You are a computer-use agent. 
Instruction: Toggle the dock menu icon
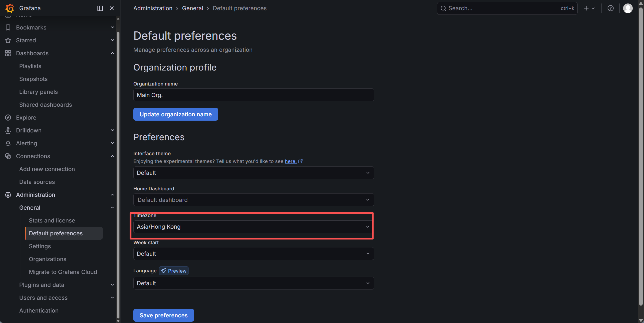100,8
